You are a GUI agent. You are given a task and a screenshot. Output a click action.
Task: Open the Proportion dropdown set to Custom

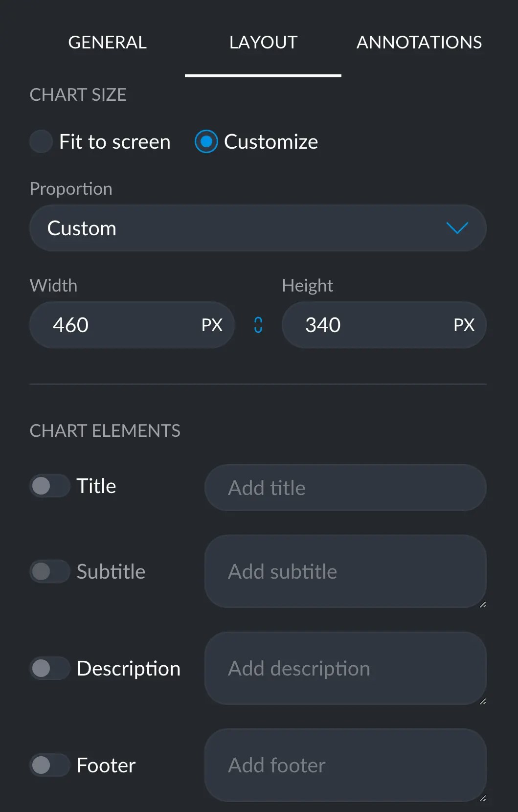point(258,228)
